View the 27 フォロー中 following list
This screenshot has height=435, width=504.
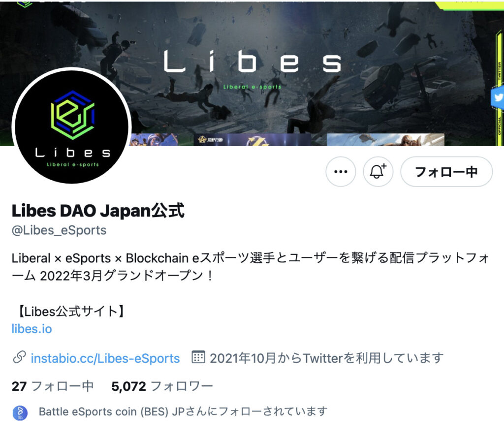point(53,386)
